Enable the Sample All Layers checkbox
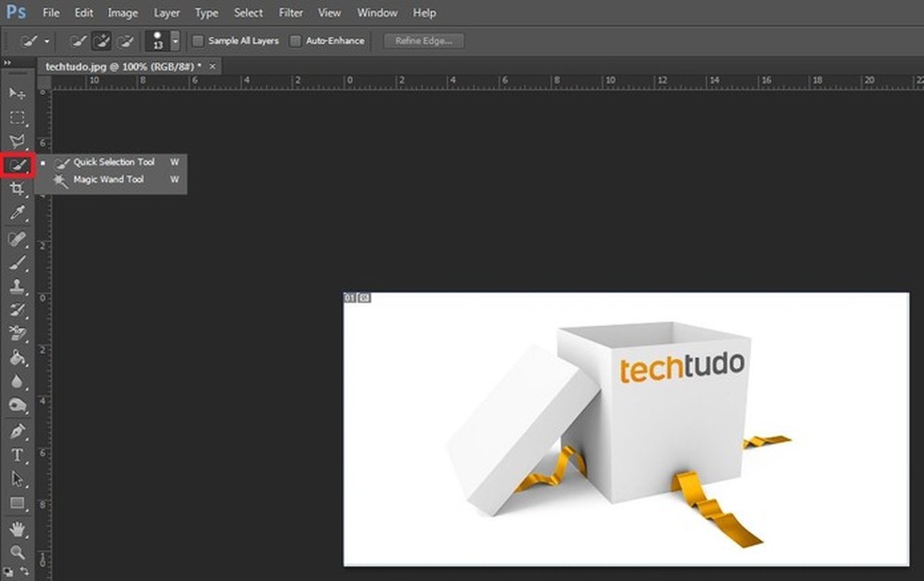Viewport: 924px width, 581px height. click(197, 40)
